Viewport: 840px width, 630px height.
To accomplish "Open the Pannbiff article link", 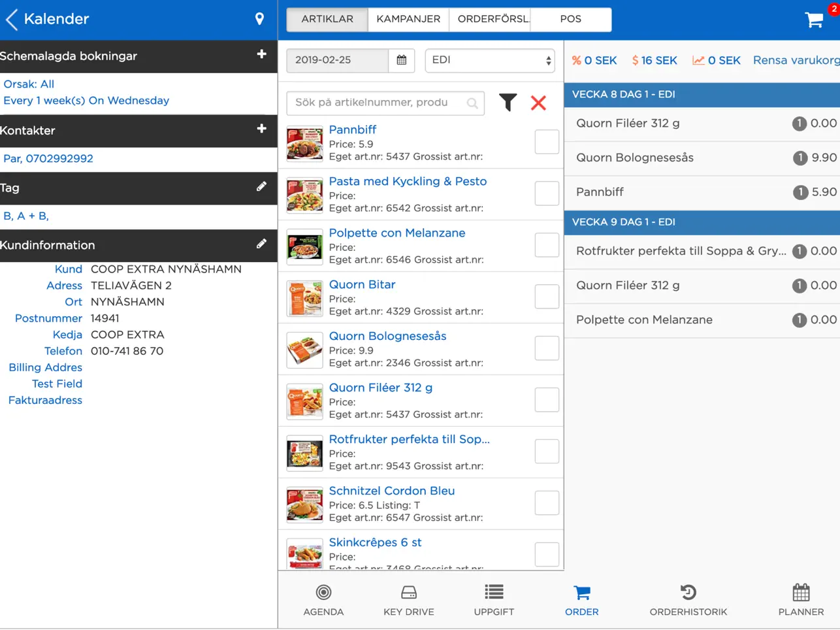I will click(353, 129).
